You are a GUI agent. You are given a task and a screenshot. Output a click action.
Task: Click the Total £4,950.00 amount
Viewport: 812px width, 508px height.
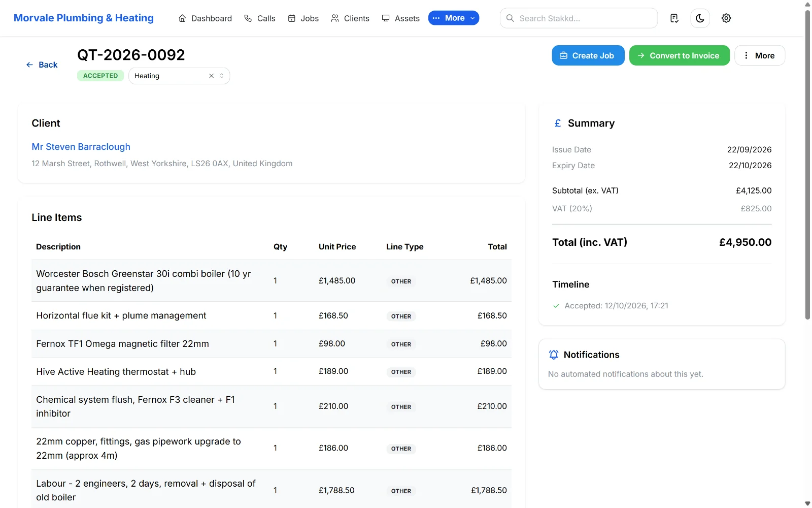pyautogui.click(x=745, y=242)
